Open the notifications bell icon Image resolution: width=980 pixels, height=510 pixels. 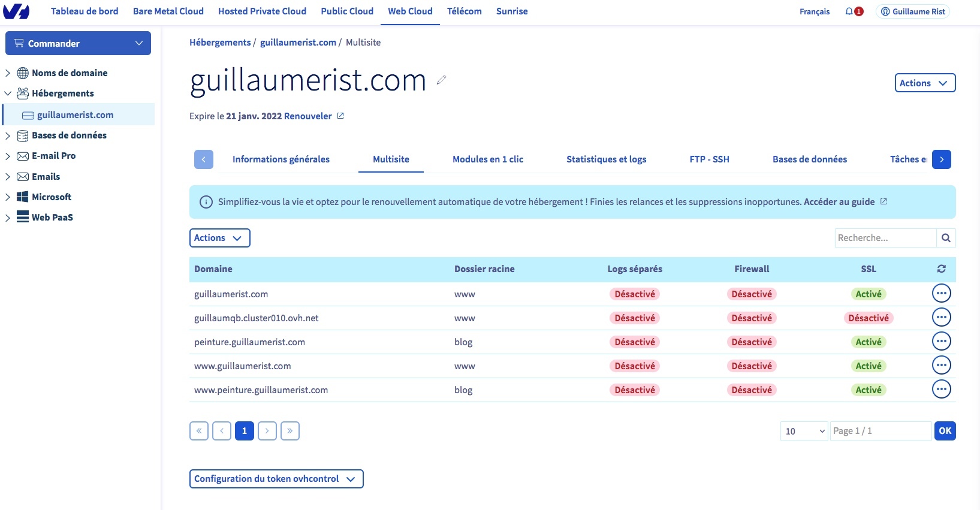849,11
